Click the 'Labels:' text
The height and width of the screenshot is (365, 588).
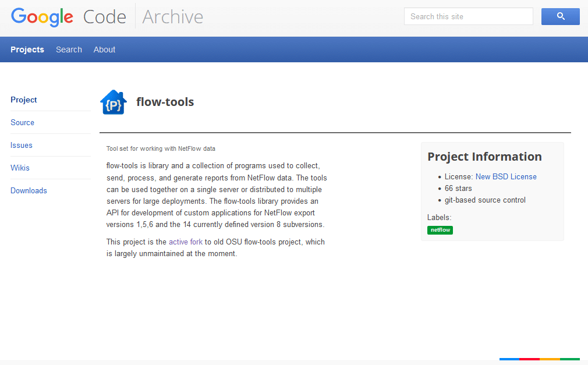(439, 218)
